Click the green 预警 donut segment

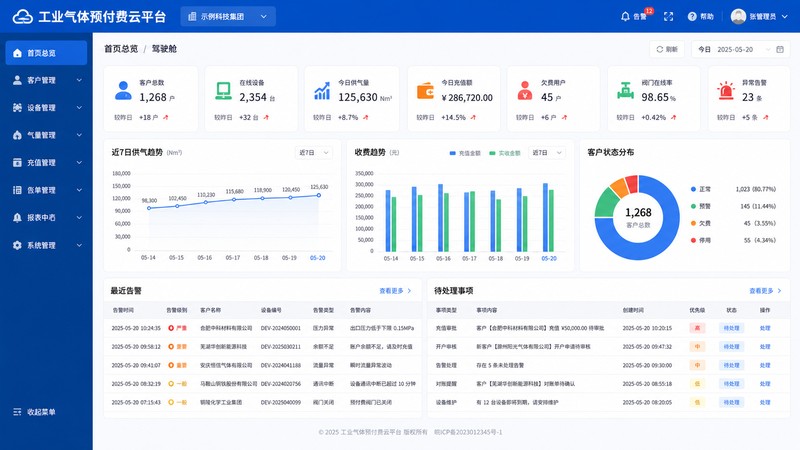[x=607, y=203]
